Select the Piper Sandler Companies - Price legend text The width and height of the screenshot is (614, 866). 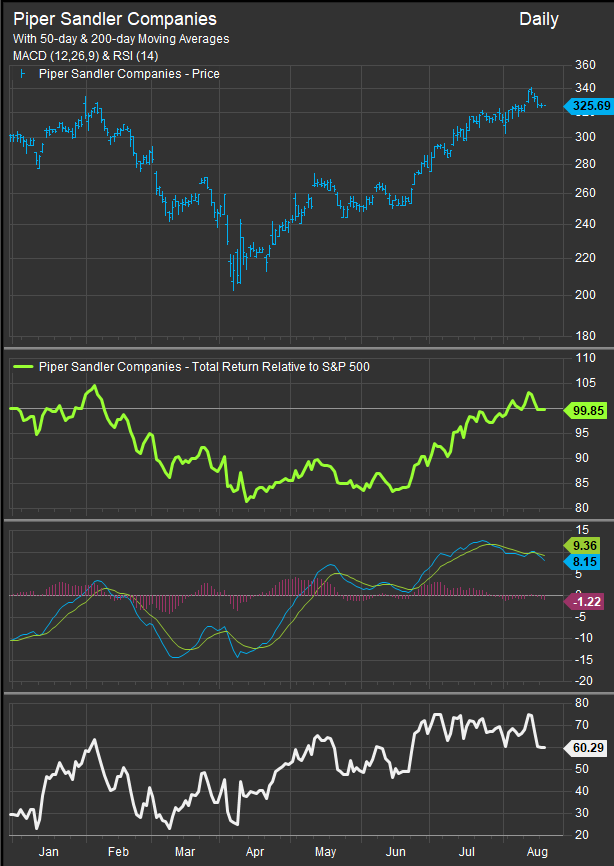[128, 74]
